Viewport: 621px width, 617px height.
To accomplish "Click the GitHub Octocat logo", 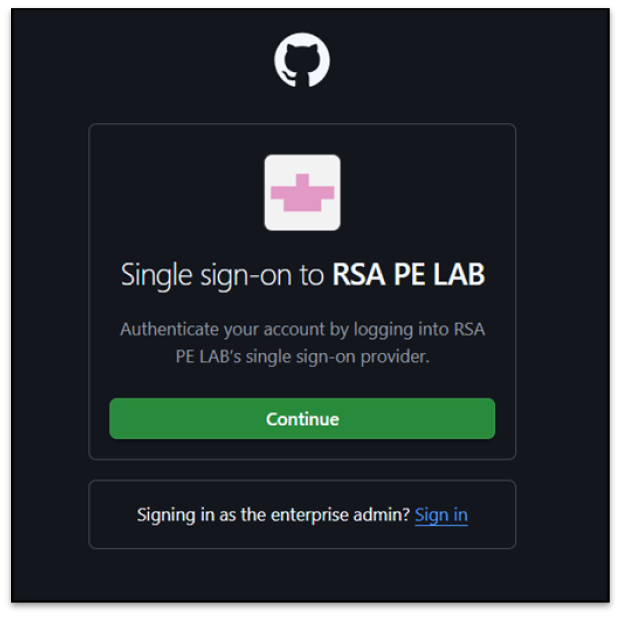I will (302, 61).
